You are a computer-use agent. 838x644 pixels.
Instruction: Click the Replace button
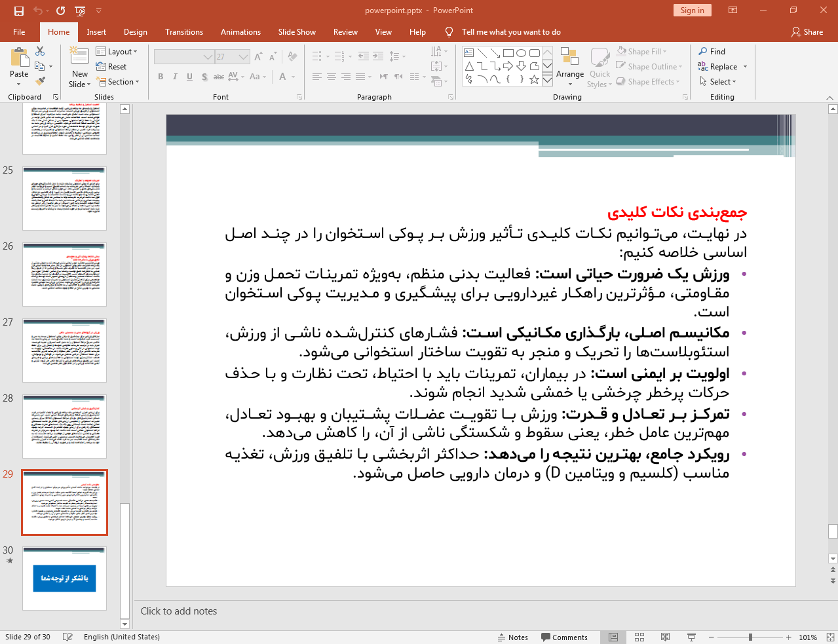(x=723, y=67)
